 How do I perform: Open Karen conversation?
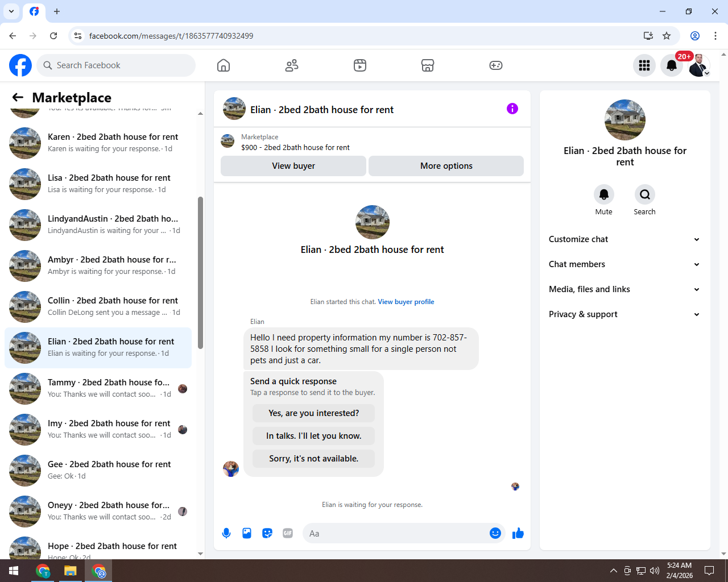click(x=98, y=143)
